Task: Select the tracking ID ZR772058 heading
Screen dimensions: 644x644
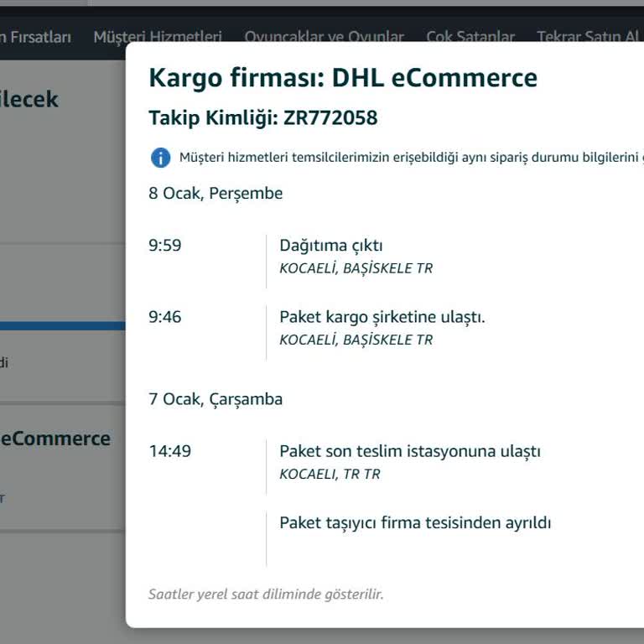Action: point(262,118)
